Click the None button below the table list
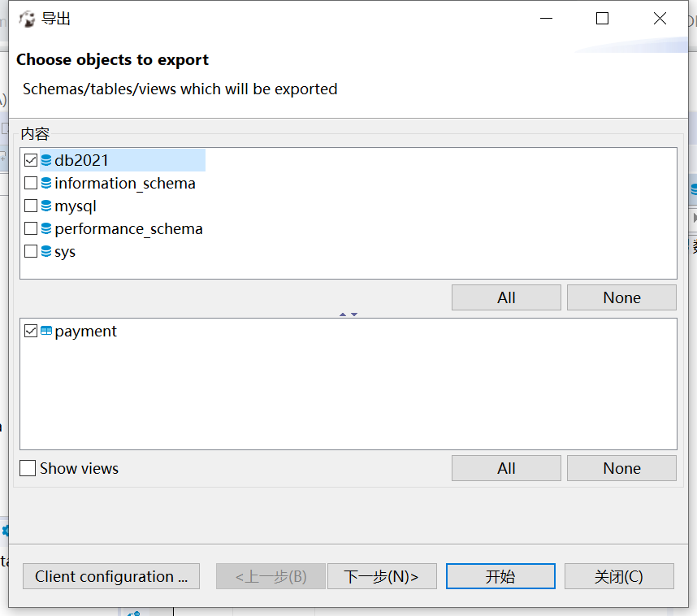 pyautogui.click(x=621, y=468)
